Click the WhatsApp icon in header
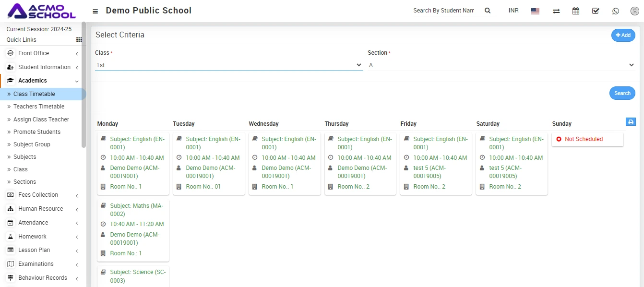The width and height of the screenshot is (644, 287). pyautogui.click(x=616, y=11)
